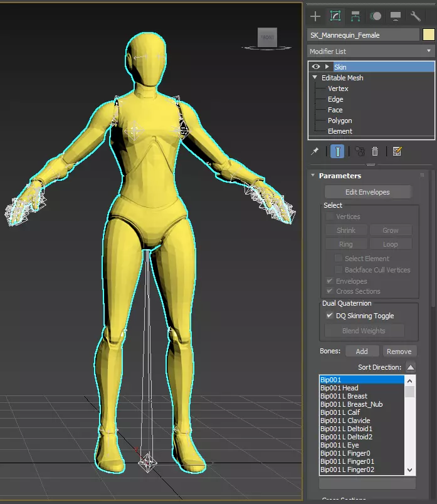This screenshot has height=504, width=437.
Task: Click the ViewCube Front face
Action: pyautogui.click(x=267, y=38)
